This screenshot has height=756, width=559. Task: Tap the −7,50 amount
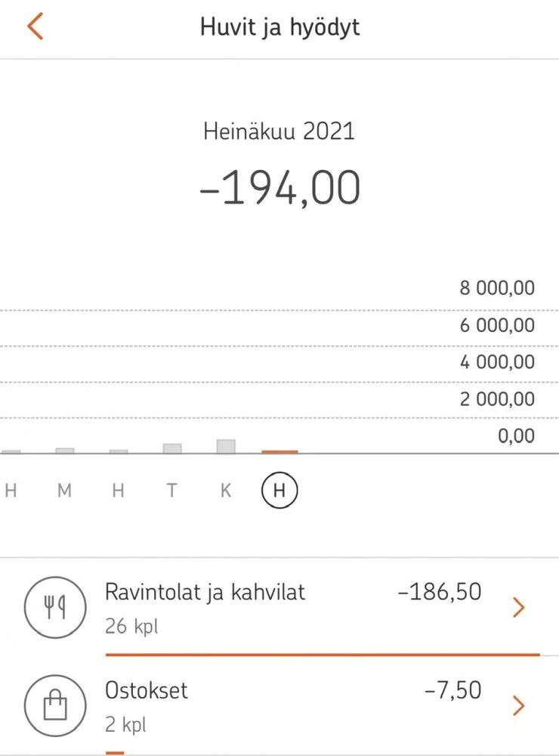coord(452,690)
